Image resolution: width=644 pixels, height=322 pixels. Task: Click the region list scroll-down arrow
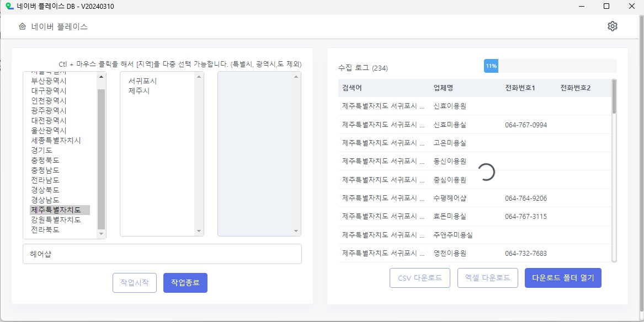coord(102,233)
